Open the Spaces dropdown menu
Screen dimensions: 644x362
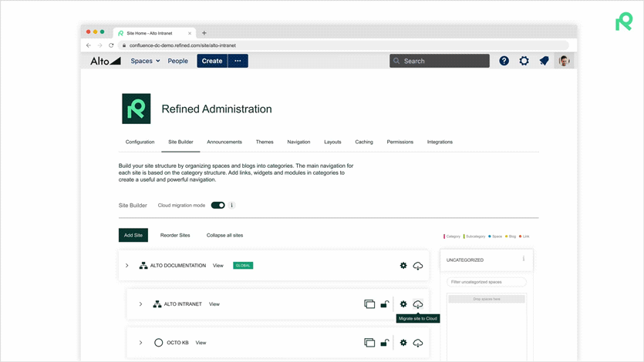pos(146,61)
